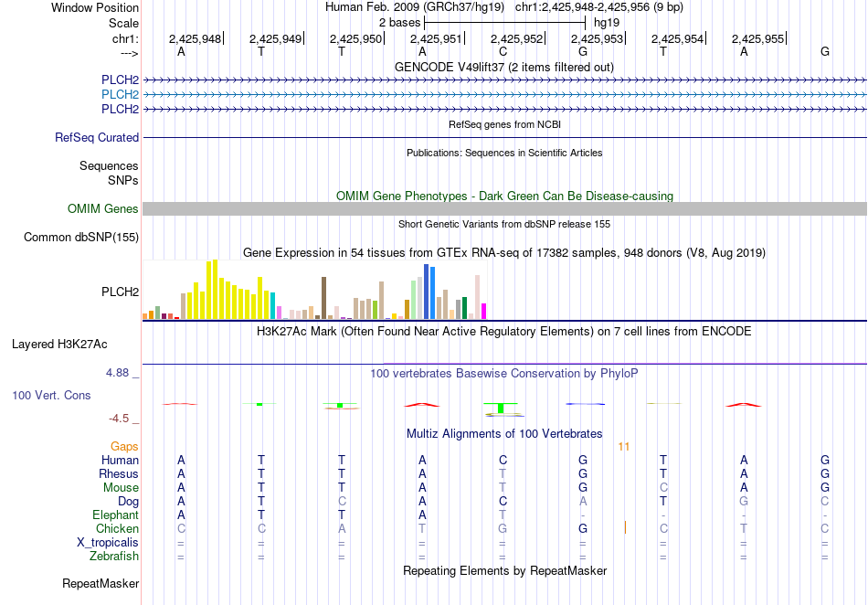The height and width of the screenshot is (605, 868).
Task: Click the reference base C in ruler
Action: [503, 51]
